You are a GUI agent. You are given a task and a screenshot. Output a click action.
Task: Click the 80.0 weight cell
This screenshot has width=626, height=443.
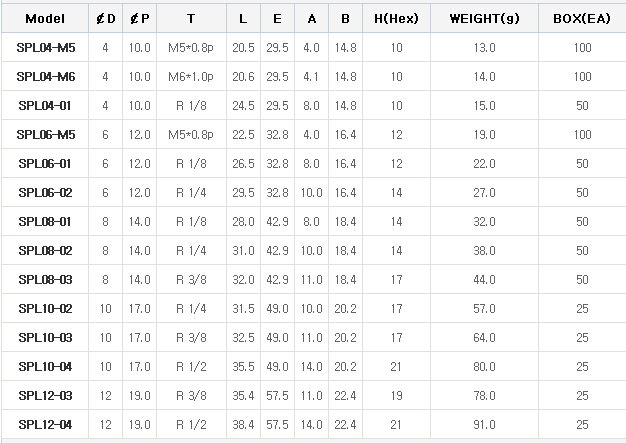click(x=484, y=366)
